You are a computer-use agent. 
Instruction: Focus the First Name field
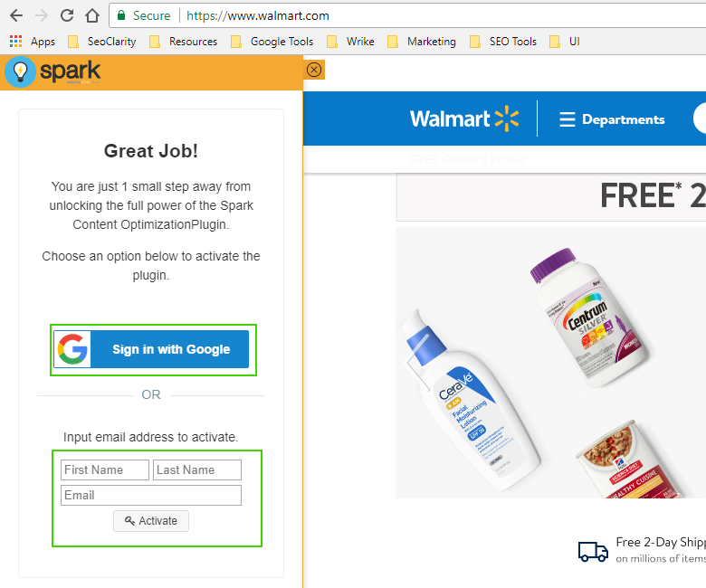pyautogui.click(x=105, y=469)
